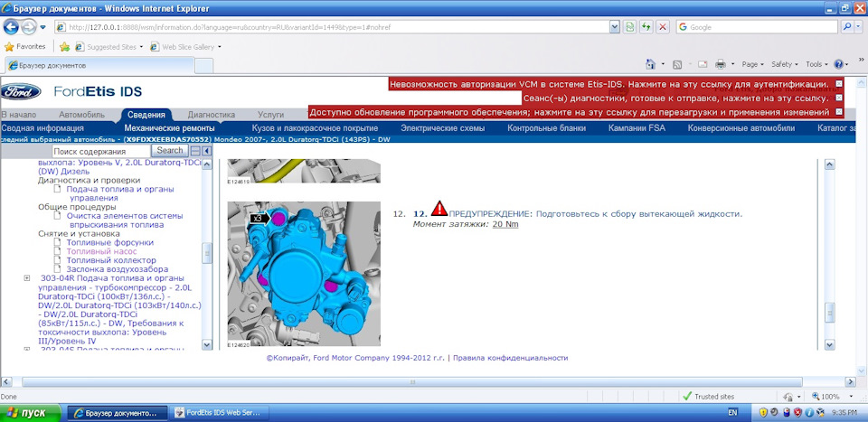Stop loading with the red X icon

tap(663, 27)
